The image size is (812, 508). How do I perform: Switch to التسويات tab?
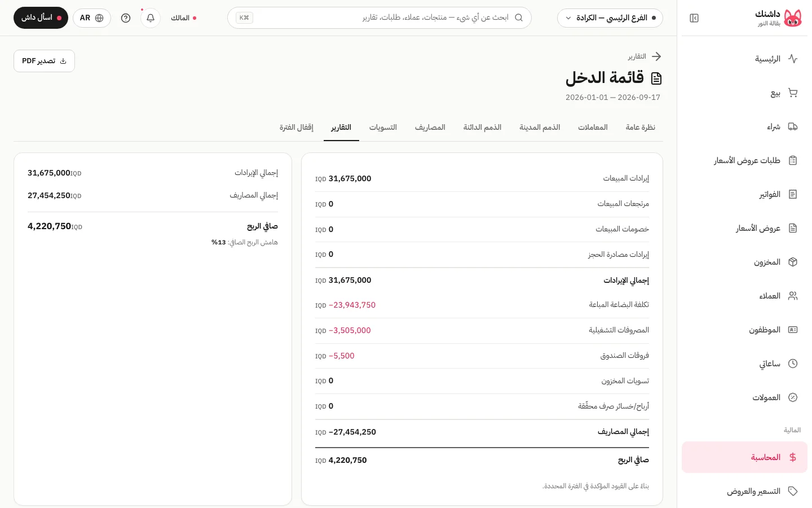[x=383, y=128]
